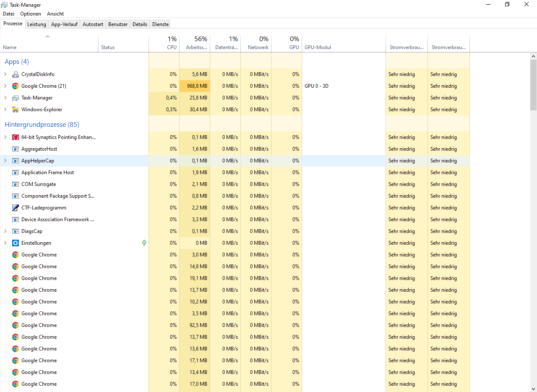Click Chrome icon of the 19,1 MB process
The image size is (537, 392).
pyautogui.click(x=16, y=278)
